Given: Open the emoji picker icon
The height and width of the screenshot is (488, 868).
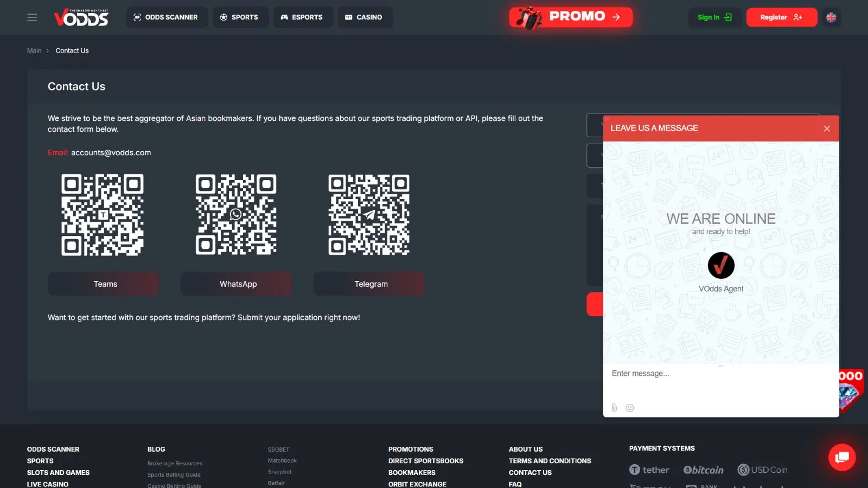Looking at the screenshot, I should 630,408.
